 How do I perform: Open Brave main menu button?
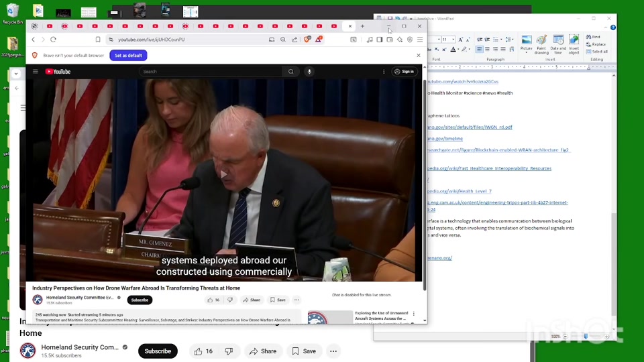click(x=420, y=40)
